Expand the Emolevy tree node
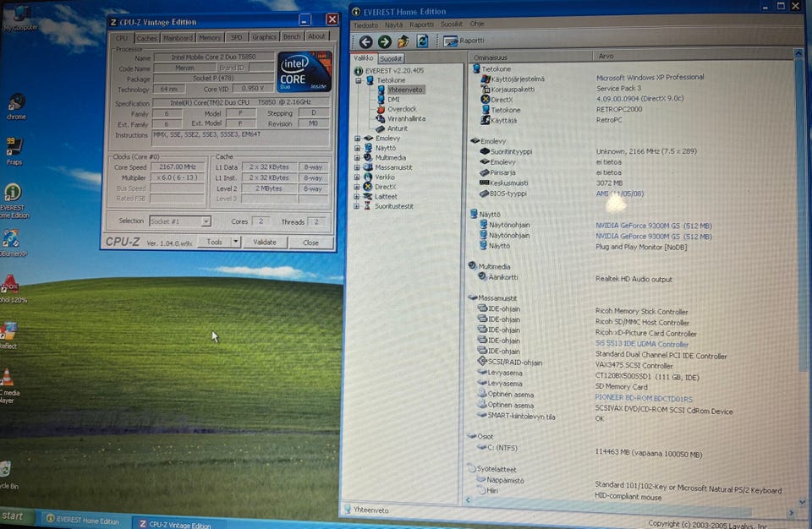This screenshot has height=529, width=812. point(357,139)
